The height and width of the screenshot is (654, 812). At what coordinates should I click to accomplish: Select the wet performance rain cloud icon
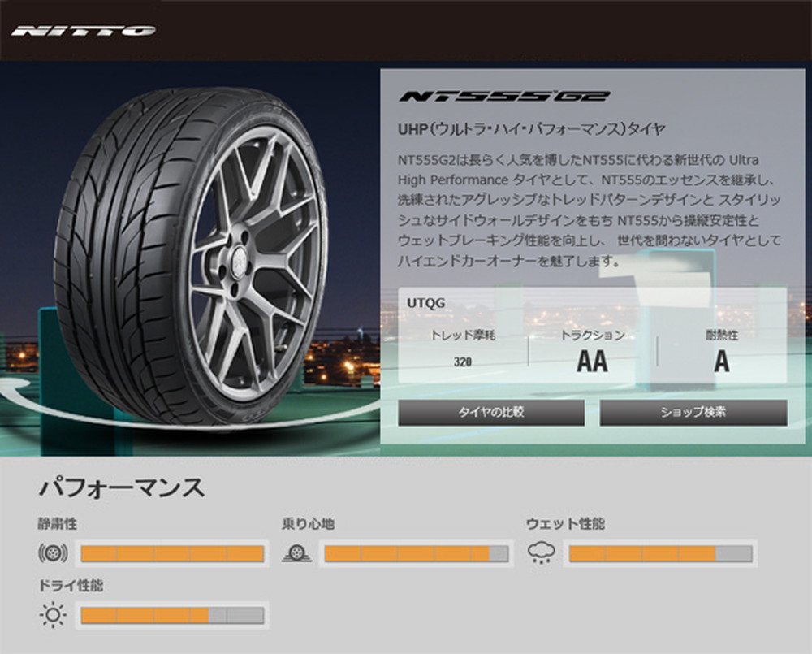(542, 553)
